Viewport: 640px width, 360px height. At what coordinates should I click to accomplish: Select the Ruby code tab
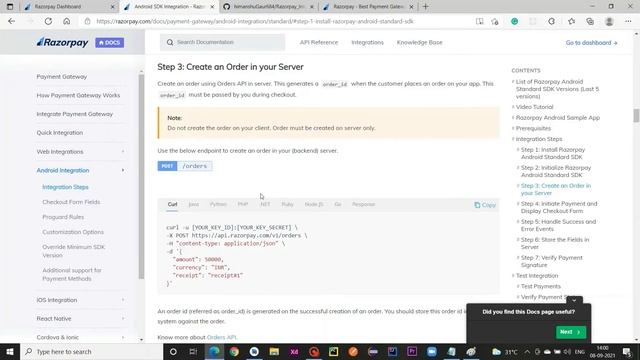[287, 204]
